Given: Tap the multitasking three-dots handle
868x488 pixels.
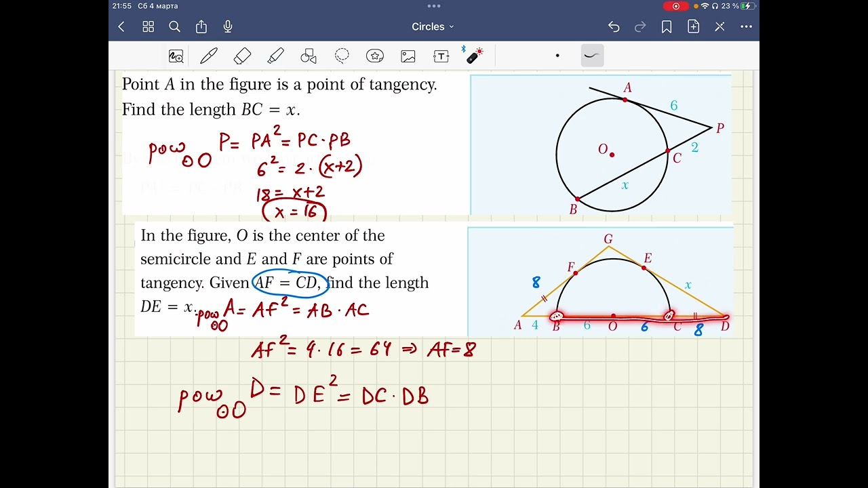Looking at the screenshot, I should tap(434, 5).
